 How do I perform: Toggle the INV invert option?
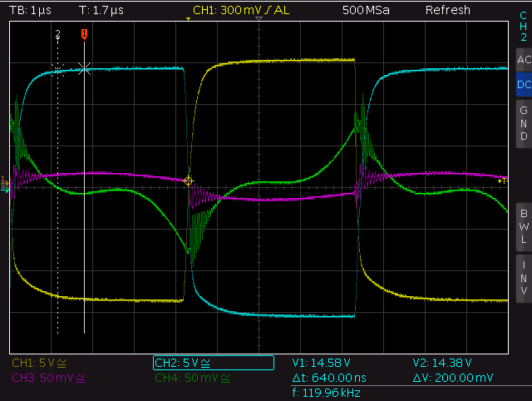pyautogui.click(x=524, y=279)
